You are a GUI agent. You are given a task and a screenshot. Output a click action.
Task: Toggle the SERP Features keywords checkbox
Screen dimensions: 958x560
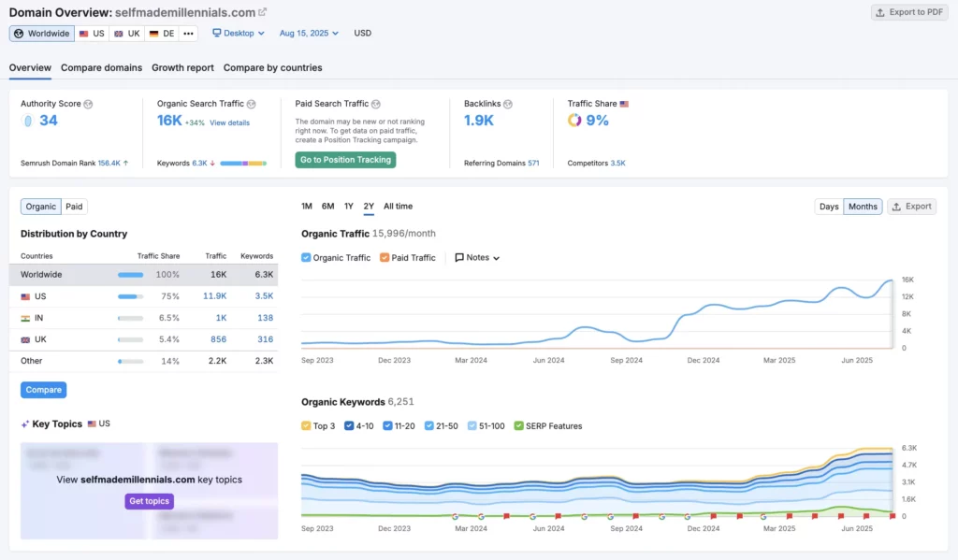click(x=518, y=425)
